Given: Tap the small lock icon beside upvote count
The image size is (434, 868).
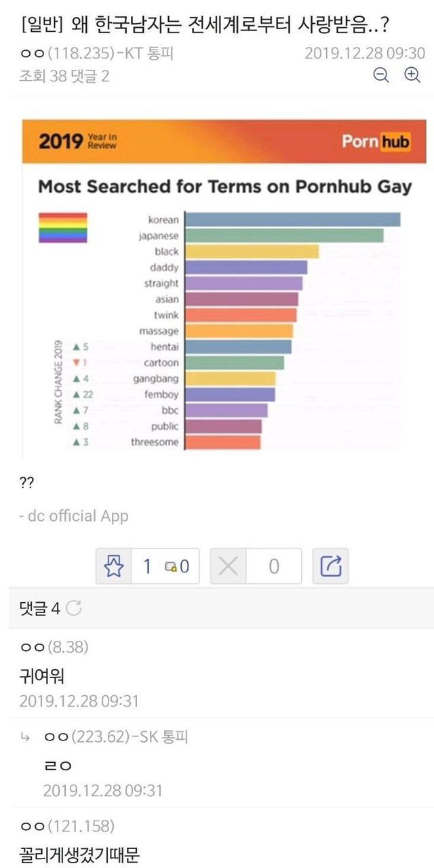Looking at the screenshot, I should pyautogui.click(x=170, y=567).
